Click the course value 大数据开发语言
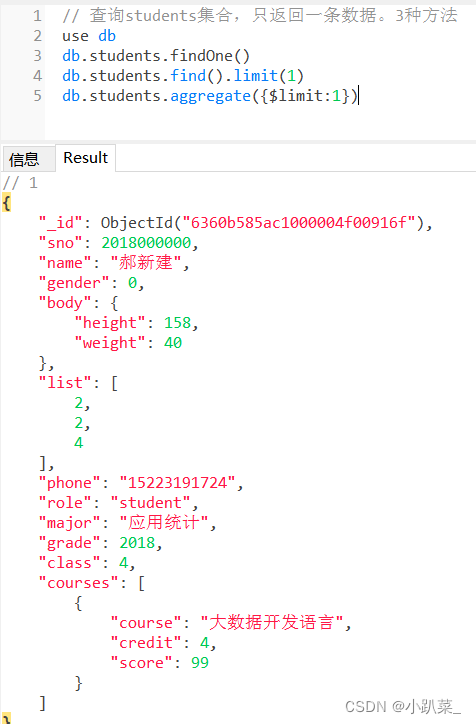Viewport: 476px width, 724px height. [271, 622]
